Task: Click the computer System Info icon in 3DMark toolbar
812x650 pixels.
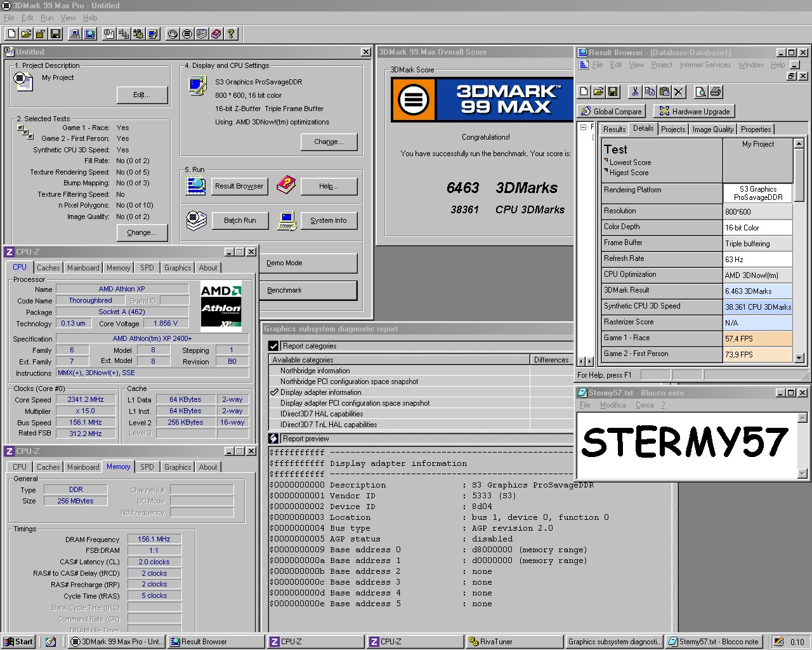Action: (x=75, y=34)
